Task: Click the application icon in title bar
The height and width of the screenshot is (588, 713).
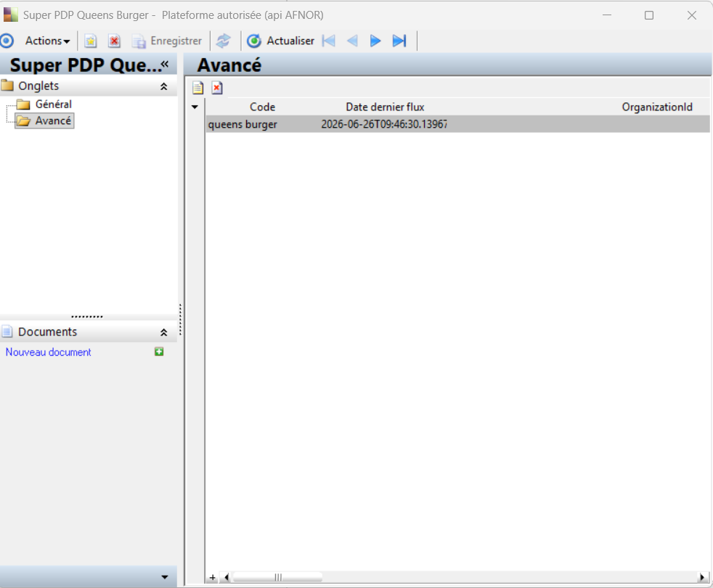Action: [10, 15]
